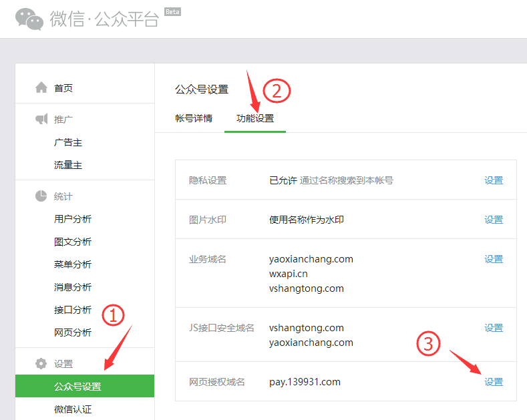Screen dimensions: 527x420
Task: Open 流量主 in the sidebar
Action: click(68, 165)
